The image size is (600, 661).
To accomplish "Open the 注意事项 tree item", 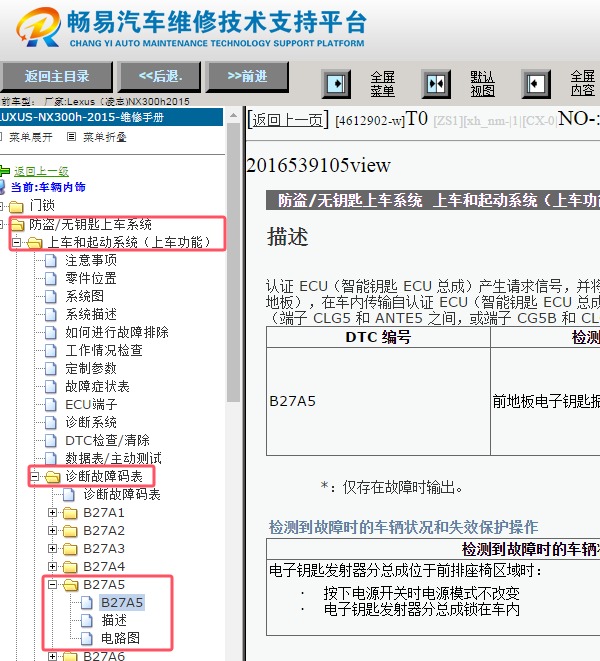I will click(91, 261).
